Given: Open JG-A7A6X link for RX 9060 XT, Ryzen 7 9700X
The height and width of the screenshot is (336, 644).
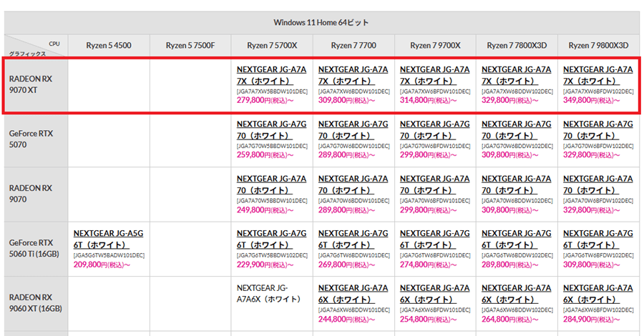Looking at the screenshot, I should point(434,294).
